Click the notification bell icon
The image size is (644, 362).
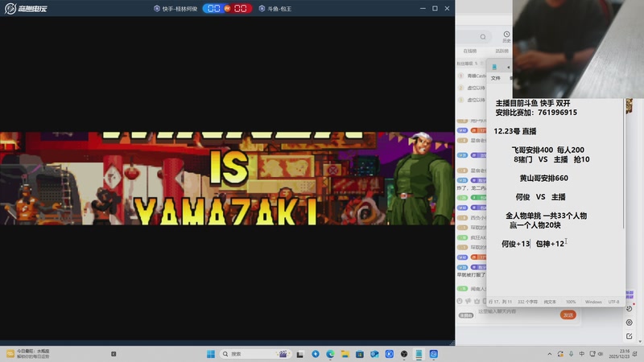pos(635,354)
